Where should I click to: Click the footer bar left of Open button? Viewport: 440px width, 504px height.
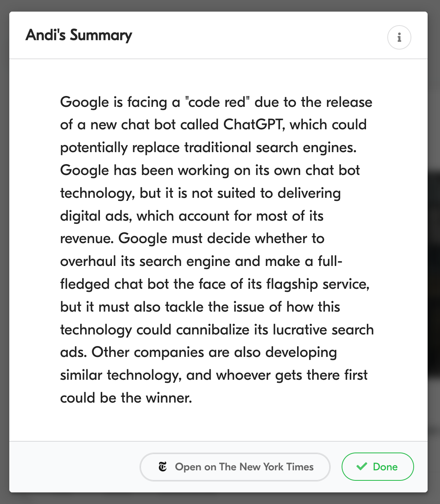pos(74,467)
